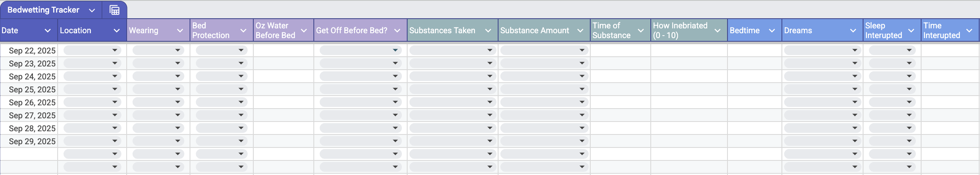Click the table view calculator icon
Viewport: 980px width, 175px height.
point(114,10)
